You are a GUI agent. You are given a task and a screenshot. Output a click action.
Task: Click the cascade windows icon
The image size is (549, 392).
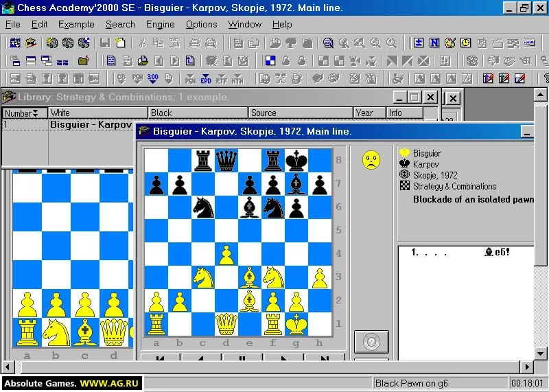tap(15, 61)
